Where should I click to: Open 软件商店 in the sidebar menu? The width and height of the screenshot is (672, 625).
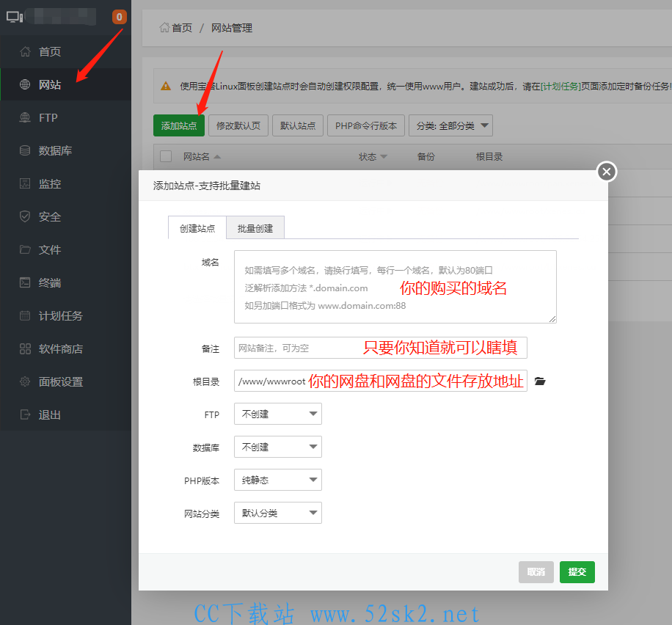pyautogui.click(x=65, y=349)
